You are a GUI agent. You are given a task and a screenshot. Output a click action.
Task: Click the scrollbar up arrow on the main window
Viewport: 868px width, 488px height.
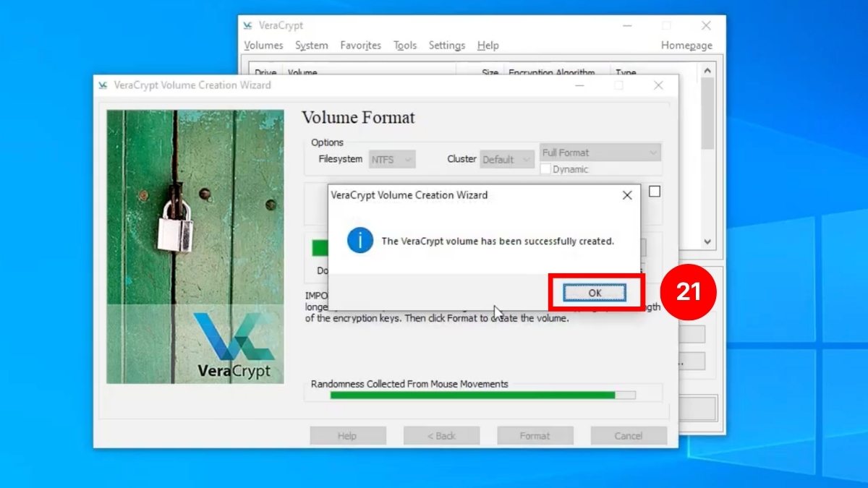point(707,69)
